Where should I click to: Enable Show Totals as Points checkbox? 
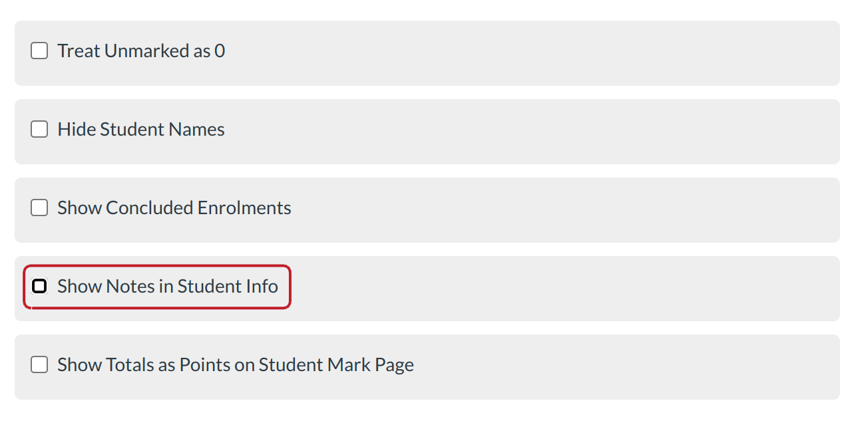(39, 365)
